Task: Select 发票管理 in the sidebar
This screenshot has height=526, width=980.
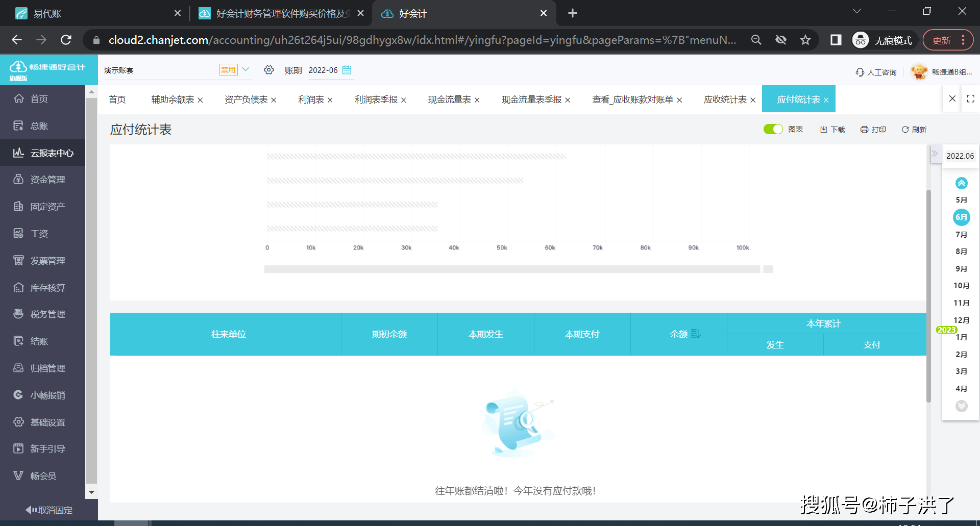Action: coord(46,260)
